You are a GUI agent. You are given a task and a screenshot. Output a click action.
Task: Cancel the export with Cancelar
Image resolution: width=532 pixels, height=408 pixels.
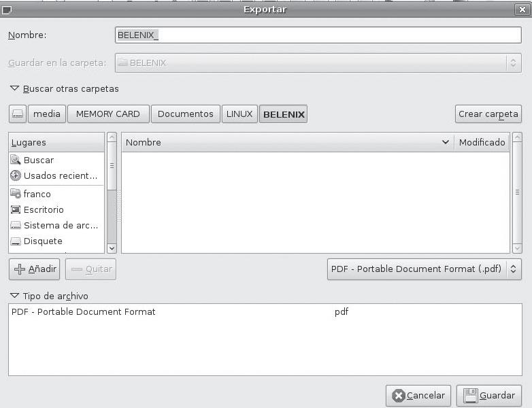418,396
